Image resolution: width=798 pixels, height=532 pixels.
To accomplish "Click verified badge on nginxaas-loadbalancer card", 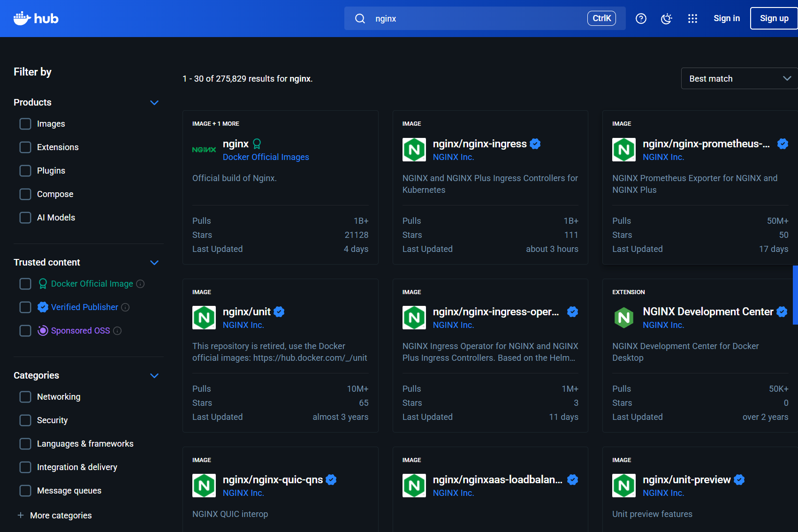I will (572, 479).
